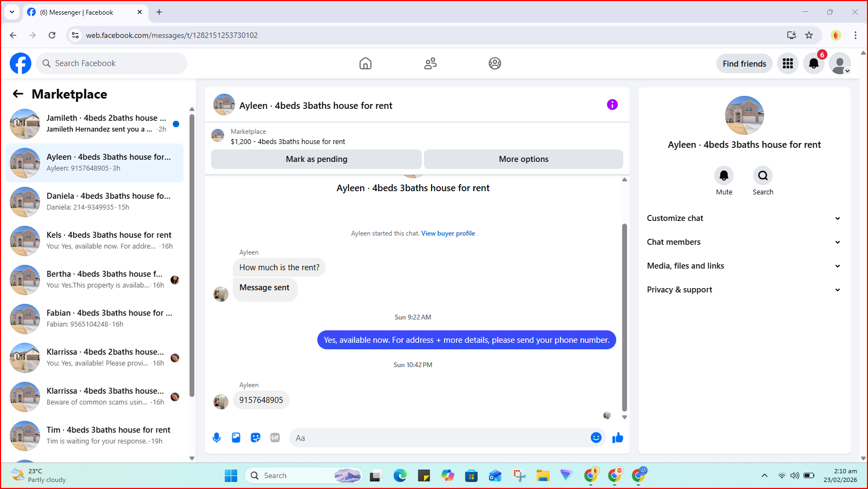Open clock showing 2:10 am

click(x=840, y=475)
